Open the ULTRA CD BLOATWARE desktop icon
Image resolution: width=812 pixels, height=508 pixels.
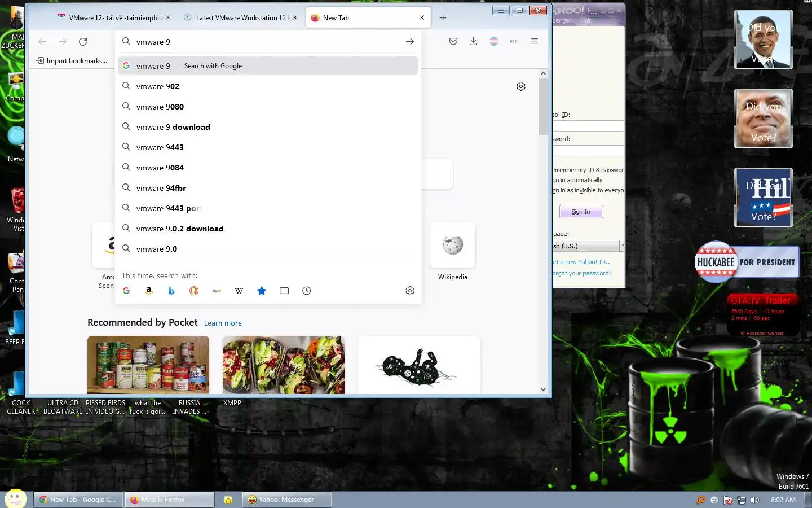pos(63,407)
